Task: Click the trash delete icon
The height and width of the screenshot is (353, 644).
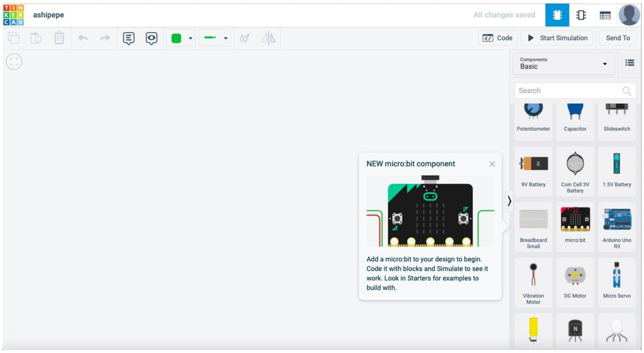Action: pos(59,38)
